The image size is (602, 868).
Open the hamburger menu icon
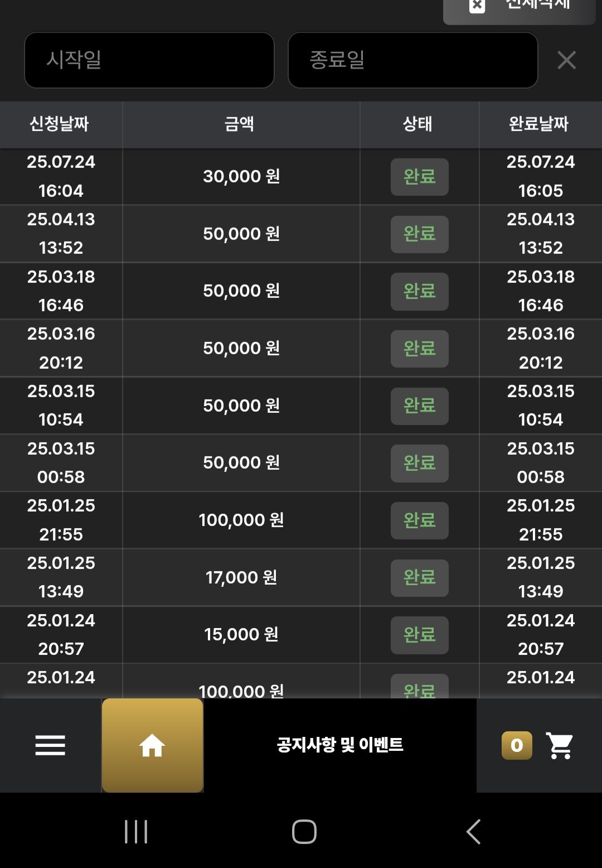pyautogui.click(x=50, y=745)
